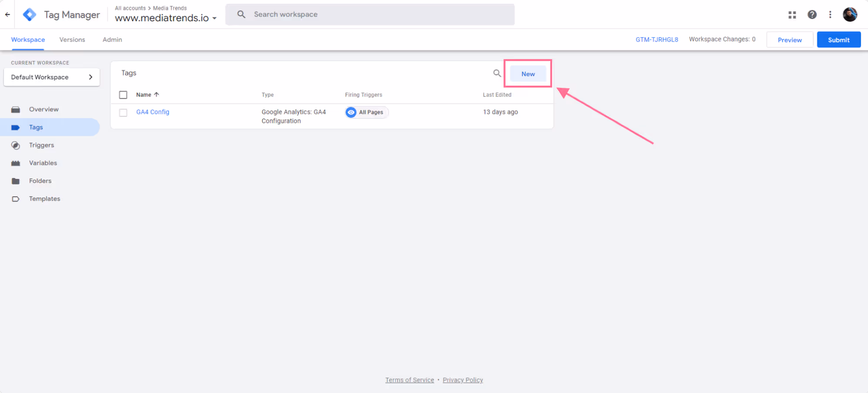Click Google Analytics: GA4 Configuration type cell

[293, 116]
